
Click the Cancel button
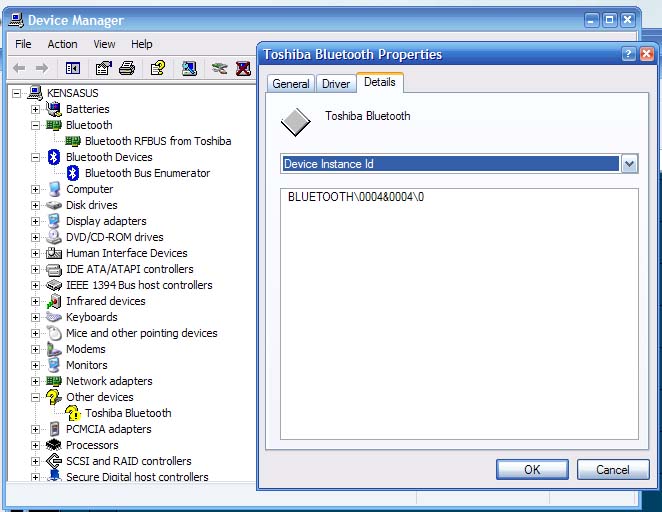tap(613, 469)
